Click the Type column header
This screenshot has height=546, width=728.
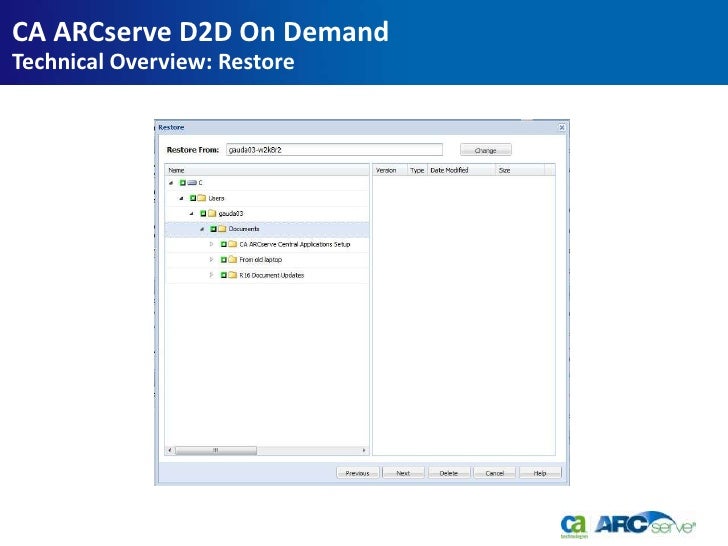(x=417, y=170)
